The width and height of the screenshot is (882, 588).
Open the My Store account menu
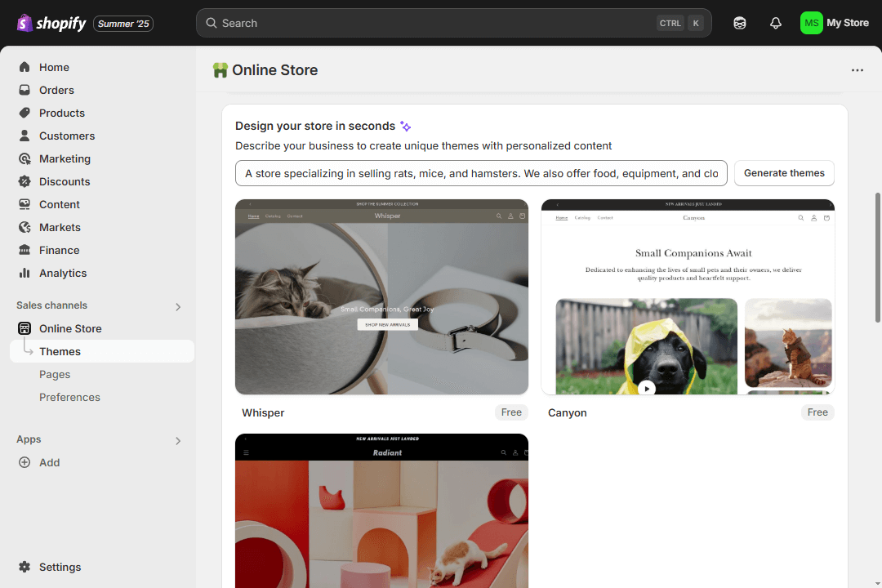pos(834,23)
